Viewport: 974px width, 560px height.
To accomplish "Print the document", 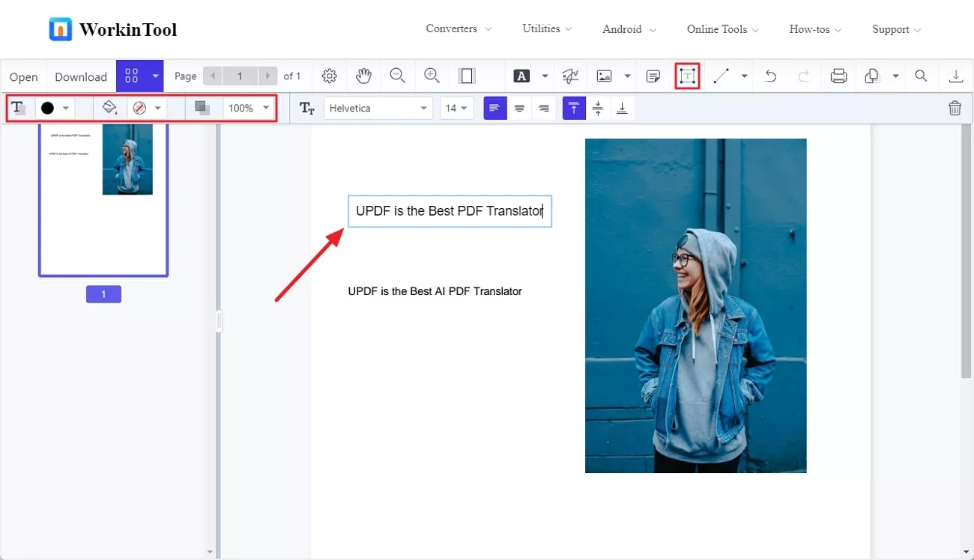I will [839, 76].
